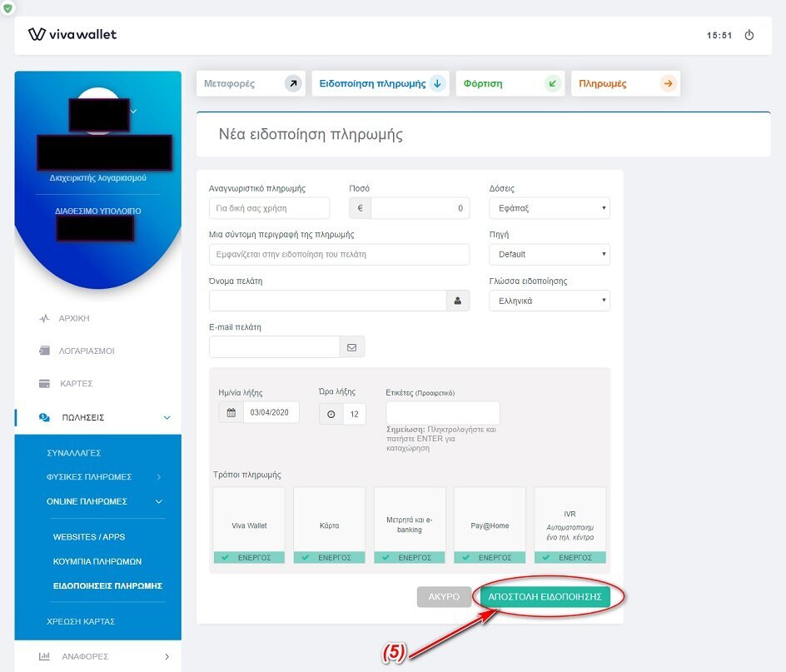Screen dimensions: 786x672
Task: Disable the Pay@Home payment method
Action: tap(489, 557)
